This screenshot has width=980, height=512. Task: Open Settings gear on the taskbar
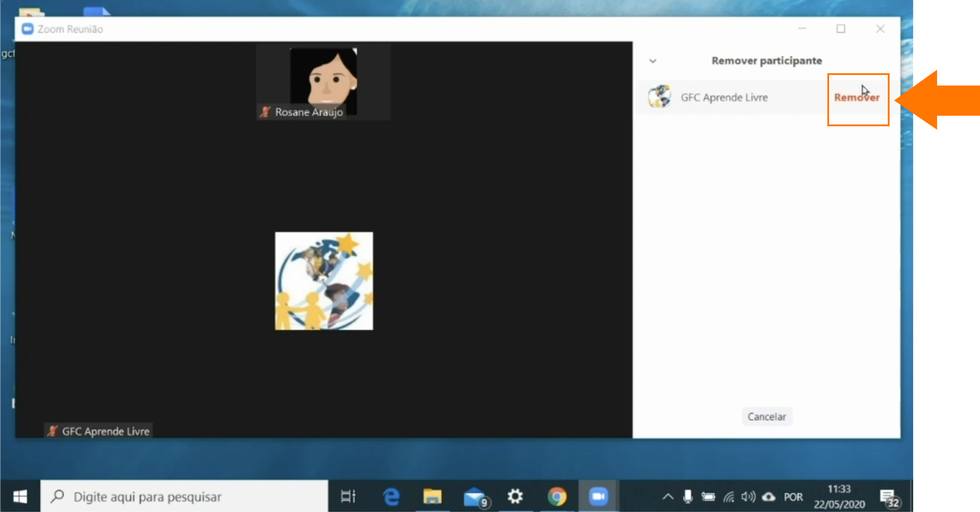click(515, 496)
